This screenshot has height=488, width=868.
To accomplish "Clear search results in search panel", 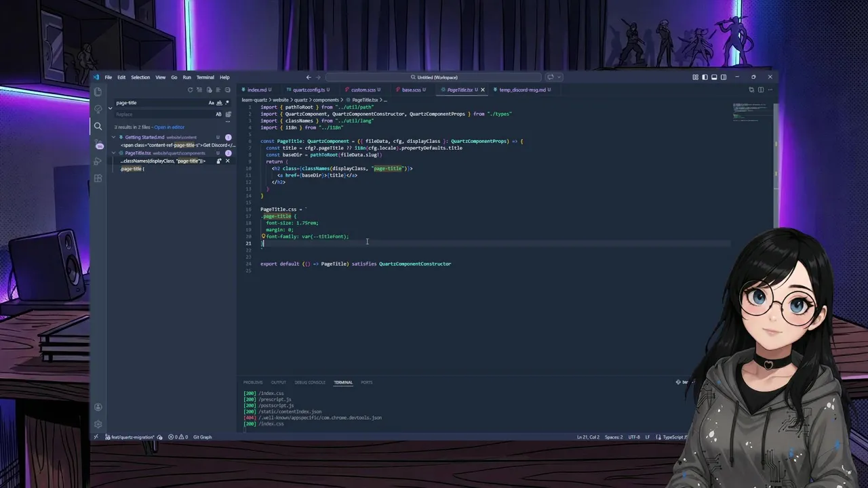I will [199, 89].
